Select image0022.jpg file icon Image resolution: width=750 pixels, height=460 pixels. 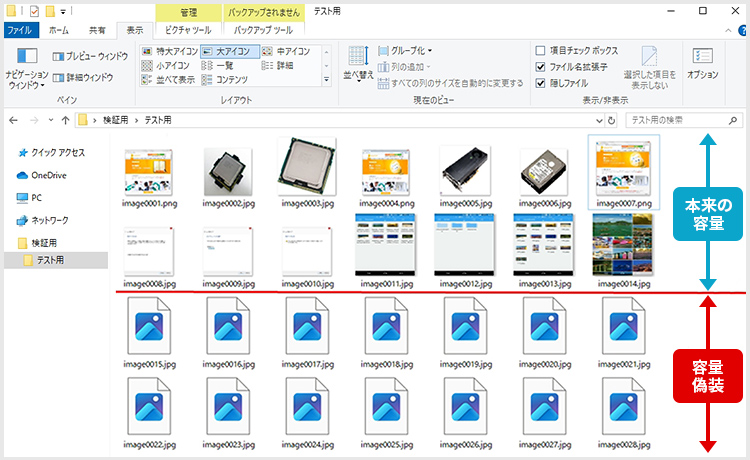click(x=149, y=406)
